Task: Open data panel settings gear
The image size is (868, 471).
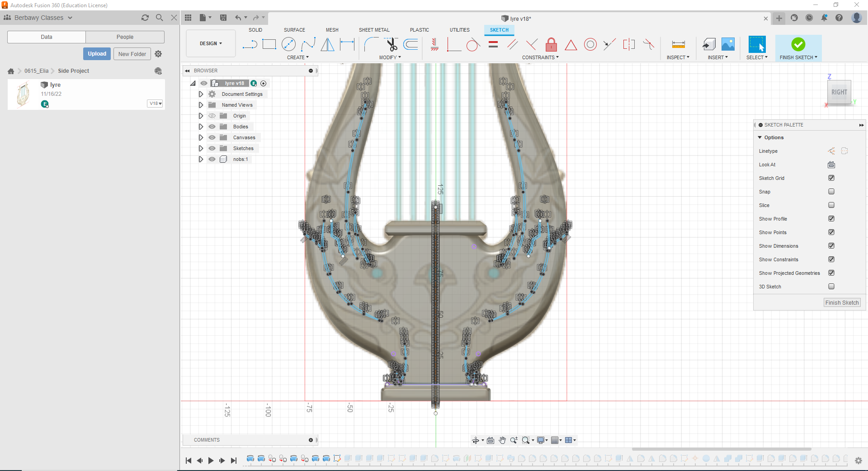Action: tap(158, 54)
